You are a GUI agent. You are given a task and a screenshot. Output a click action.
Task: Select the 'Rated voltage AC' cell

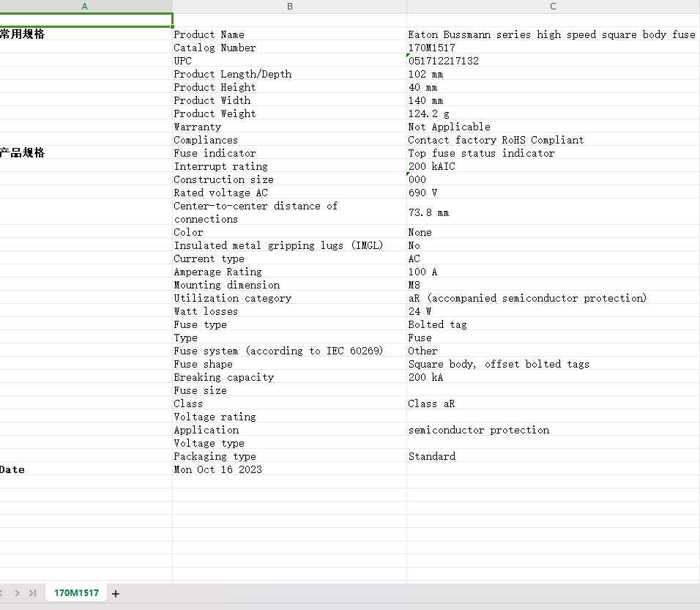[290, 193]
